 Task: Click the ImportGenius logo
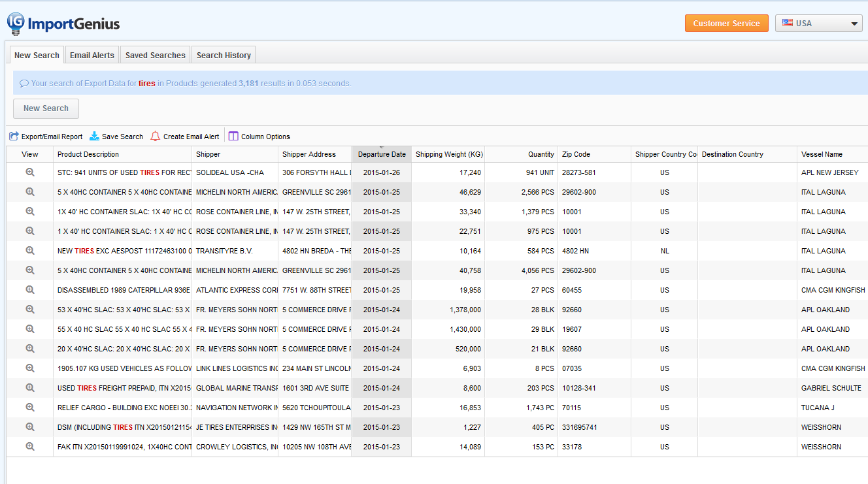(x=63, y=24)
